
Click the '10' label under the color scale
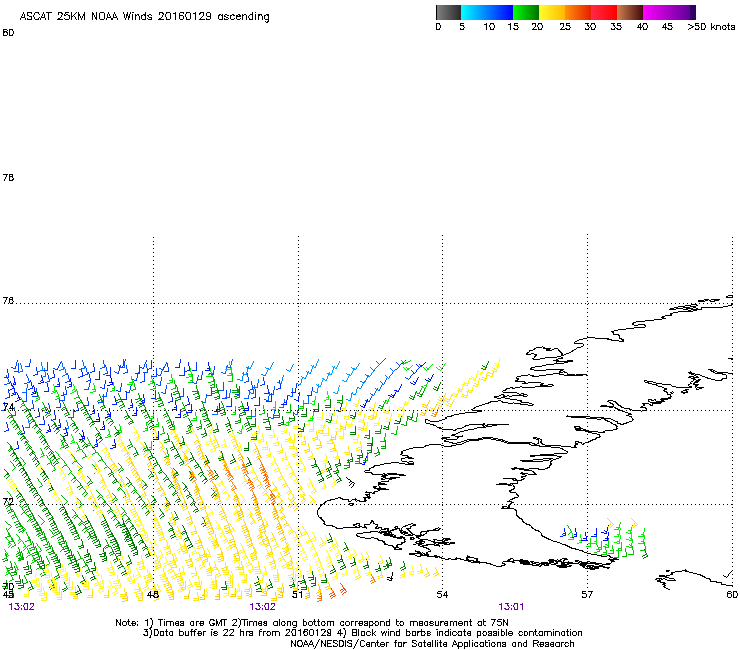489,27
